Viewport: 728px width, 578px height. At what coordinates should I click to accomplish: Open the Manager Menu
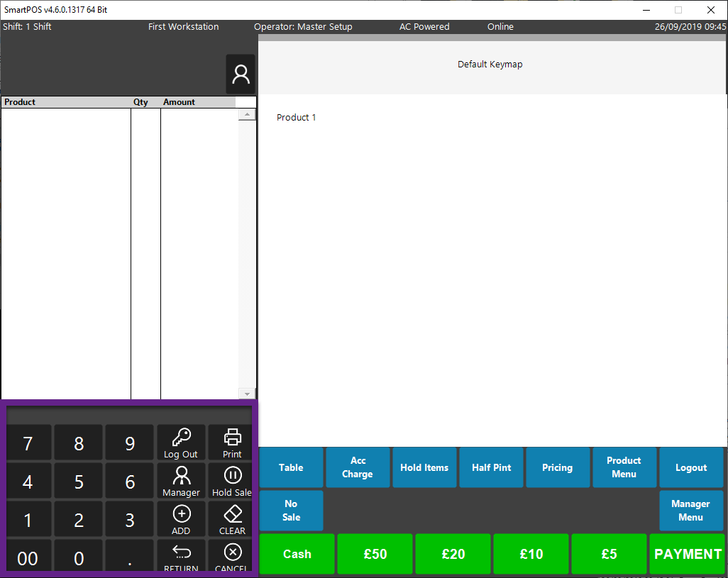[x=690, y=511]
